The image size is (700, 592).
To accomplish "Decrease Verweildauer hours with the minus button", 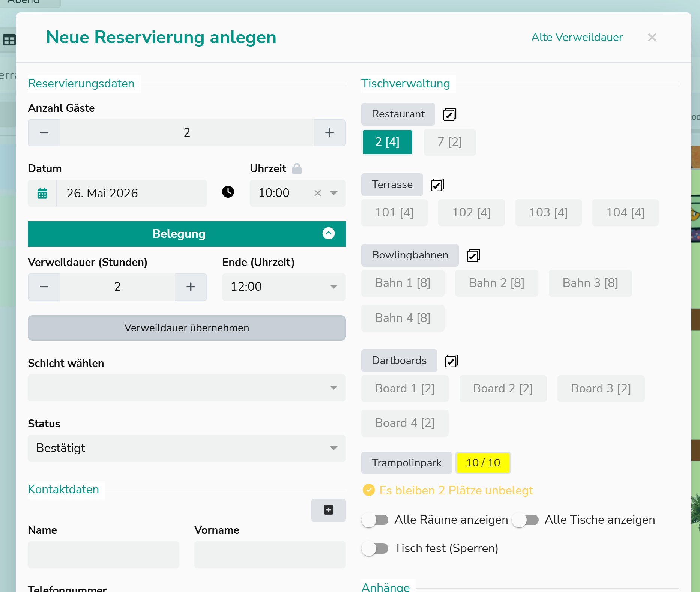I will [x=44, y=287].
